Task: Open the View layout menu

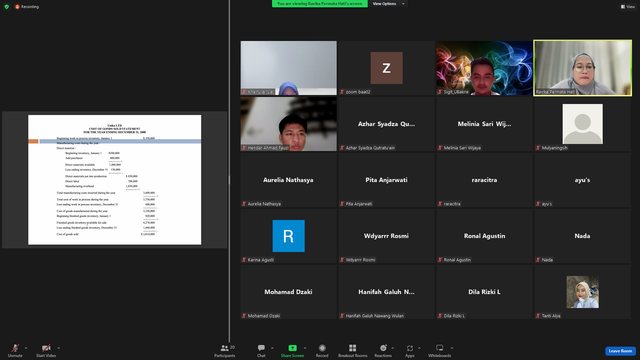Action: point(628,7)
